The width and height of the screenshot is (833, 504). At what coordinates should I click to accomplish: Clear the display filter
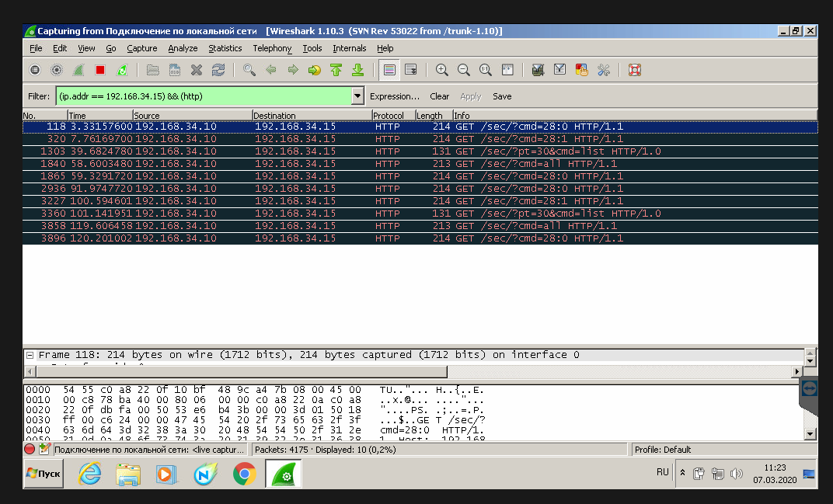coord(439,96)
